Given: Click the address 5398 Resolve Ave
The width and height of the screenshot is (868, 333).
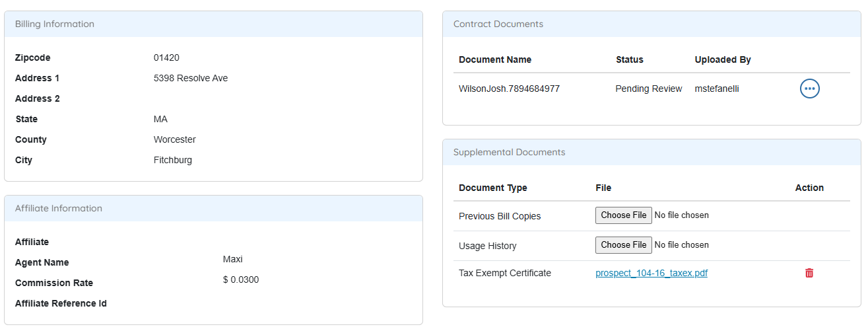Looking at the screenshot, I should [x=190, y=78].
